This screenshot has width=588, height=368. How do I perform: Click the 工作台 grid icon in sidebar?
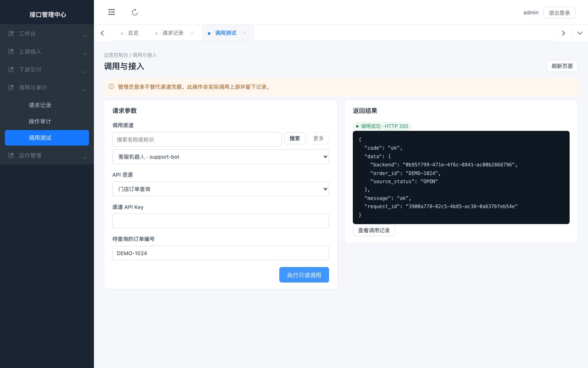point(11,34)
